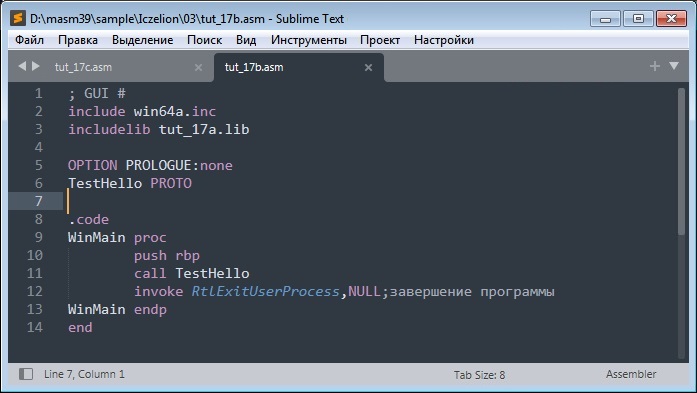Open the Инструменты menu
The image size is (697, 393).
(x=309, y=40)
